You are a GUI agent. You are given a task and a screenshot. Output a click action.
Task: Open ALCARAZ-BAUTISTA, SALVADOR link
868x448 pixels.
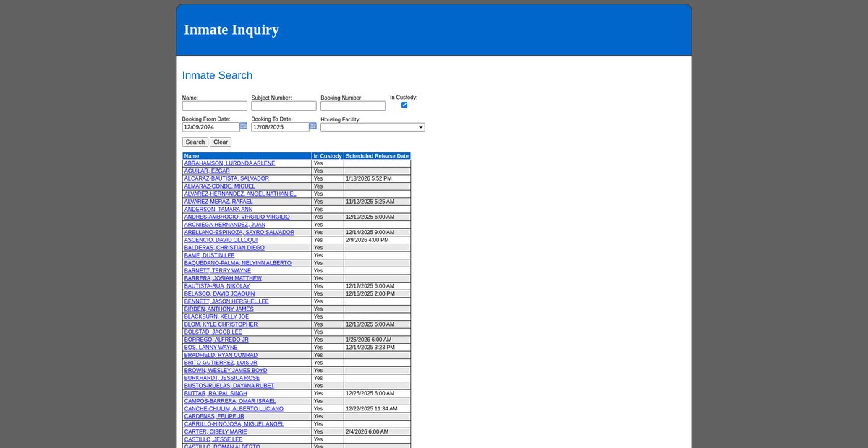coord(226,178)
